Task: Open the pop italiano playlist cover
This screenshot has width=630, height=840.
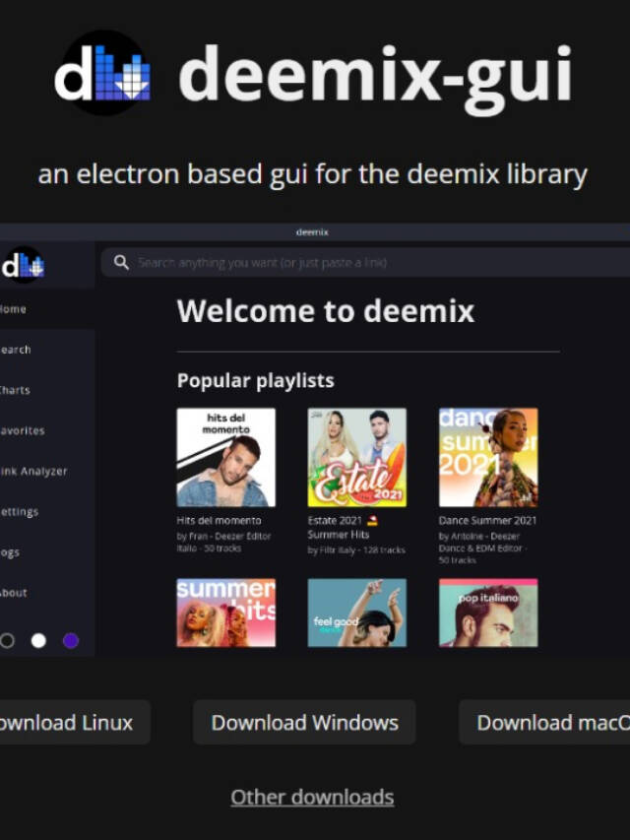Action: [488, 613]
